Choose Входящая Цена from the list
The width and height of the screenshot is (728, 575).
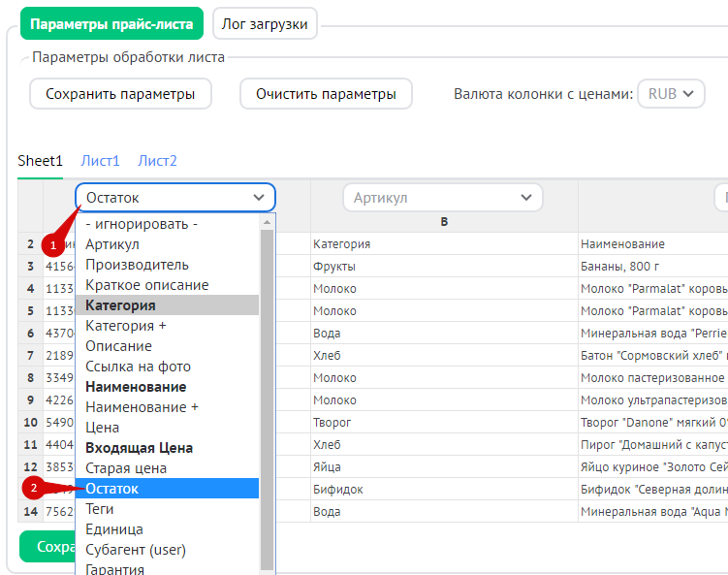[x=139, y=448]
